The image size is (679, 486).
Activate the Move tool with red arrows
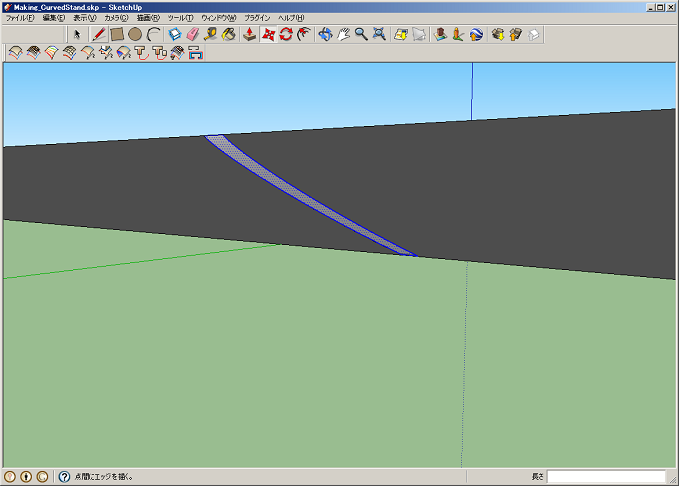268,34
